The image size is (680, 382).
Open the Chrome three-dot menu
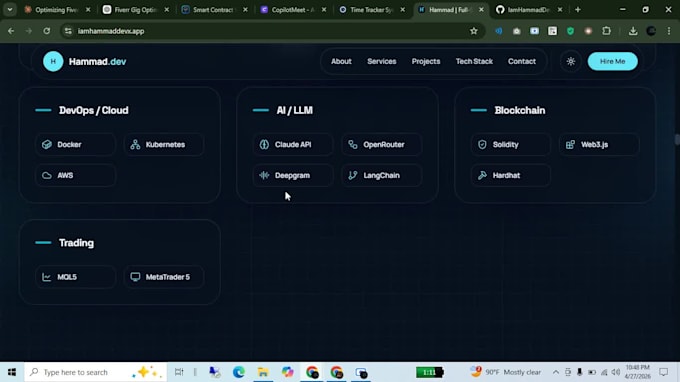pyautogui.click(x=669, y=31)
